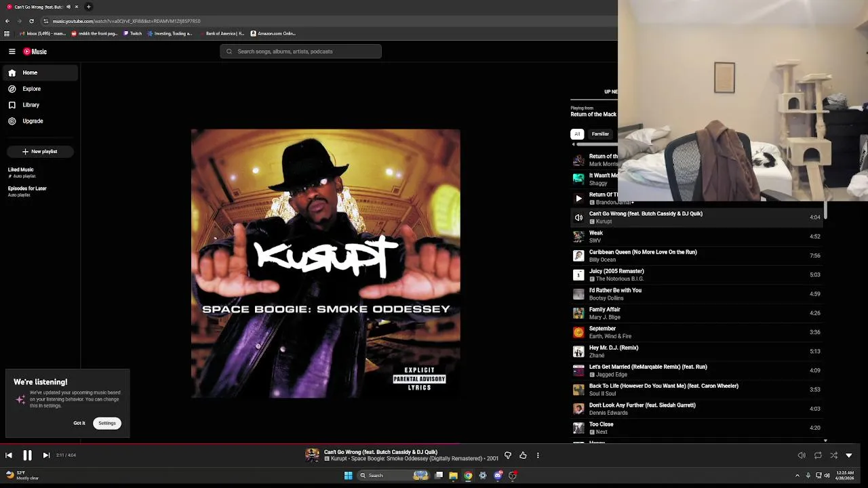Open a new browser tab
Screen dimensions: 868x488
coord(88,7)
